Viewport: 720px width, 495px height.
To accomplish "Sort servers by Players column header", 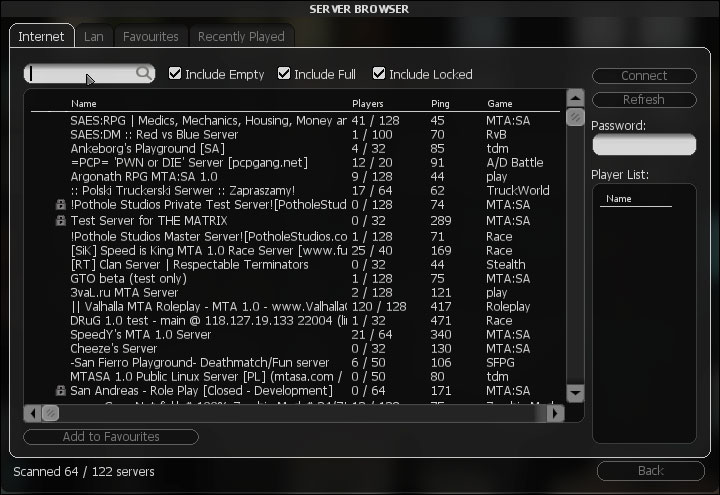I will point(367,104).
